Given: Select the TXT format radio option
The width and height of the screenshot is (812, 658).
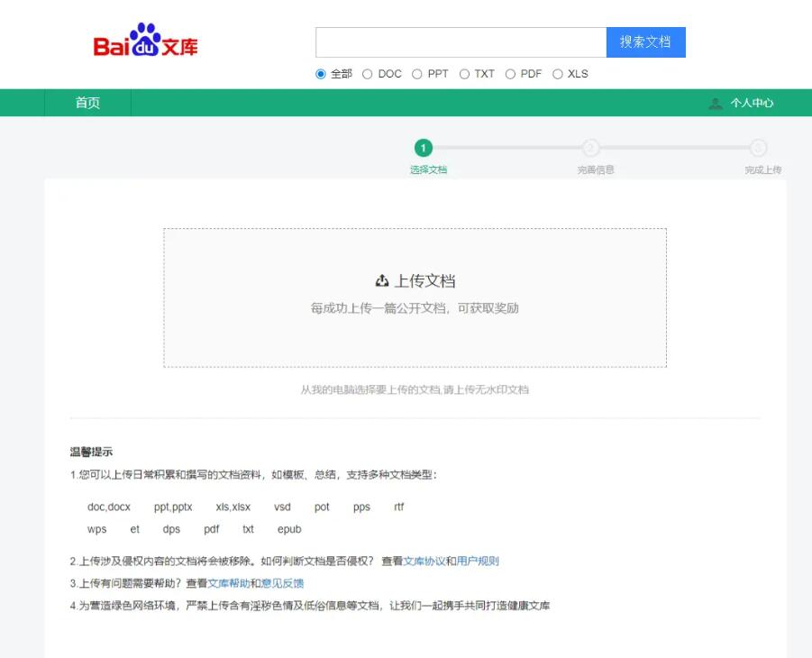Looking at the screenshot, I should pyautogui.click(x=463, y=74).
